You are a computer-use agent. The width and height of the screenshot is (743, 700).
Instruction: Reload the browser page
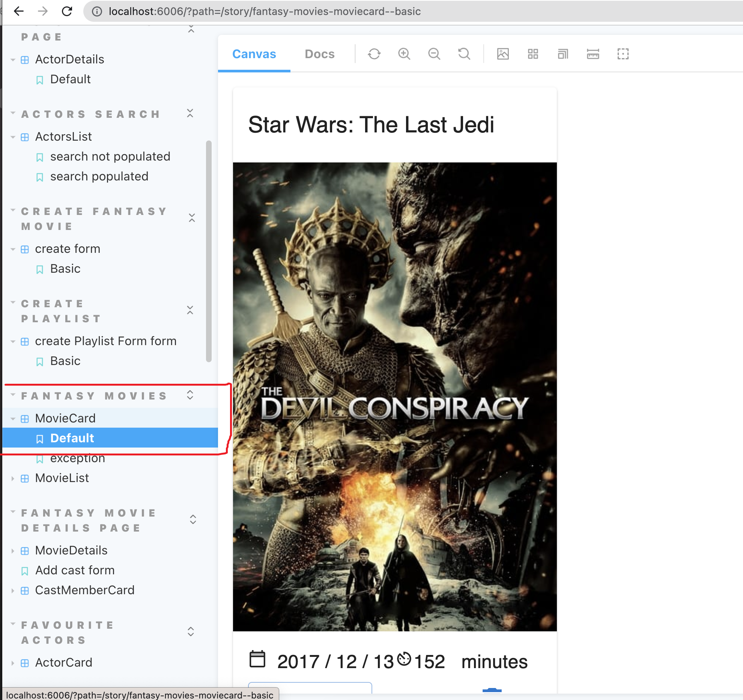coord(67,11)
